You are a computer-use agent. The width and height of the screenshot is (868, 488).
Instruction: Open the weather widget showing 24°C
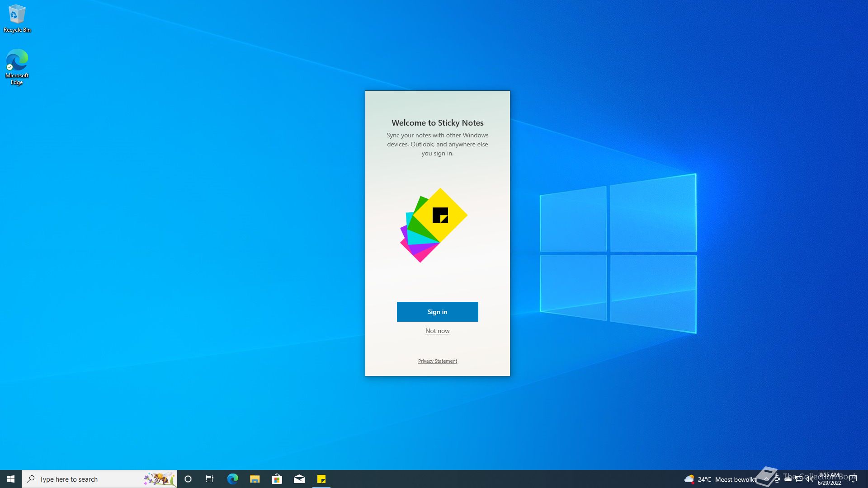tap(719, 479)
